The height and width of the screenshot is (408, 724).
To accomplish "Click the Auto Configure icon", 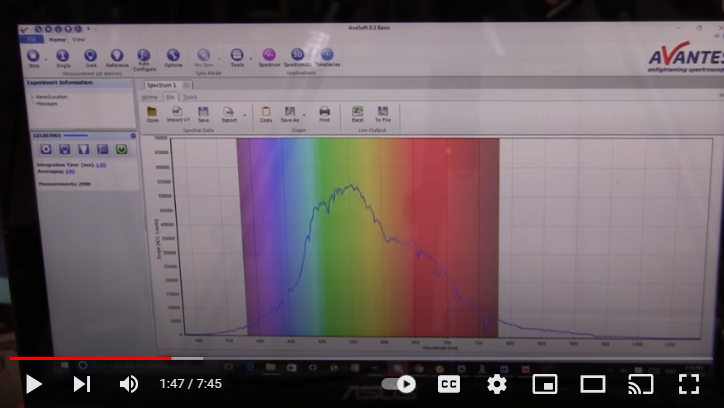I will tap(144, 55).
